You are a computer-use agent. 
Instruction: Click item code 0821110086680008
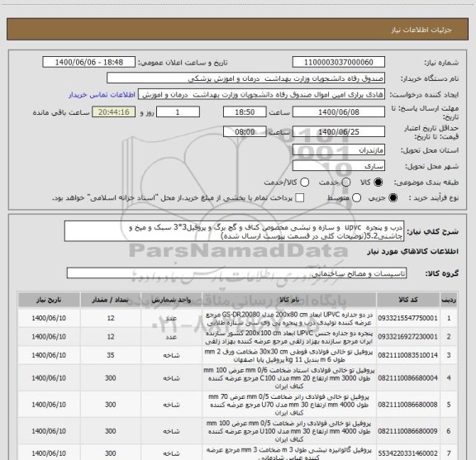[407, 405]
